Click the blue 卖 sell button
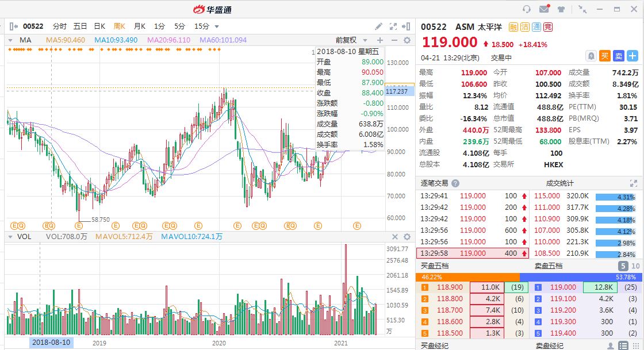 (x=619, y=56)
